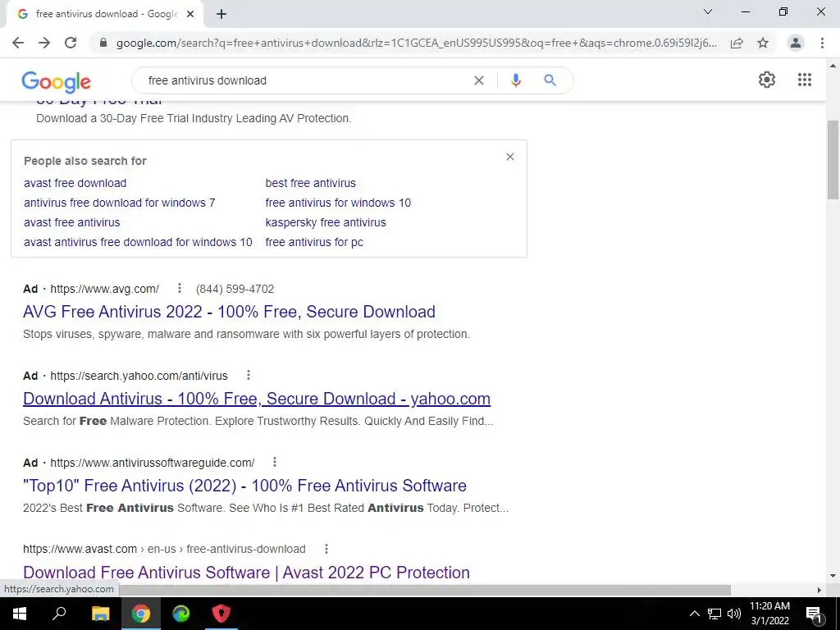Open options menu beside the avg.com ad
This screenshot has width=840, height=630.
click(180, 288)
